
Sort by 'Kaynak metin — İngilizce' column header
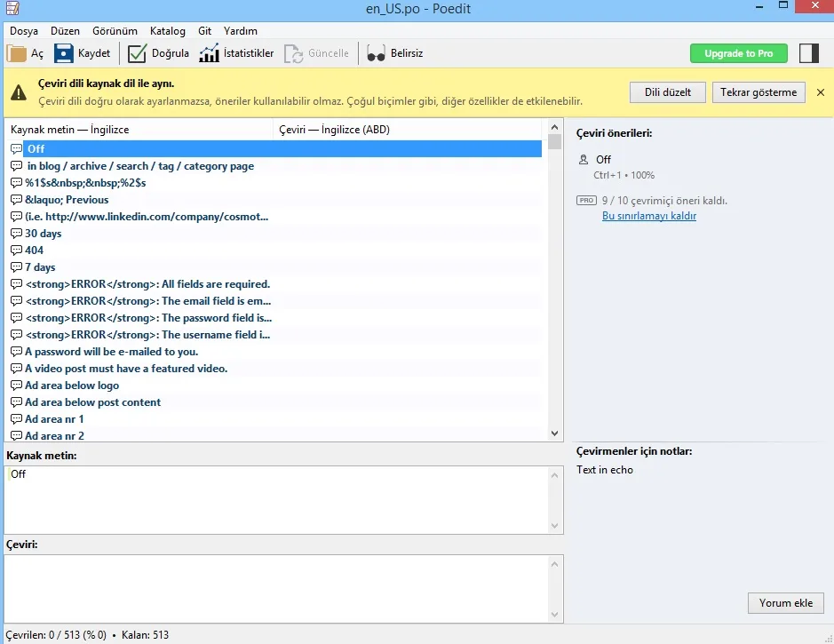[139, 130]
